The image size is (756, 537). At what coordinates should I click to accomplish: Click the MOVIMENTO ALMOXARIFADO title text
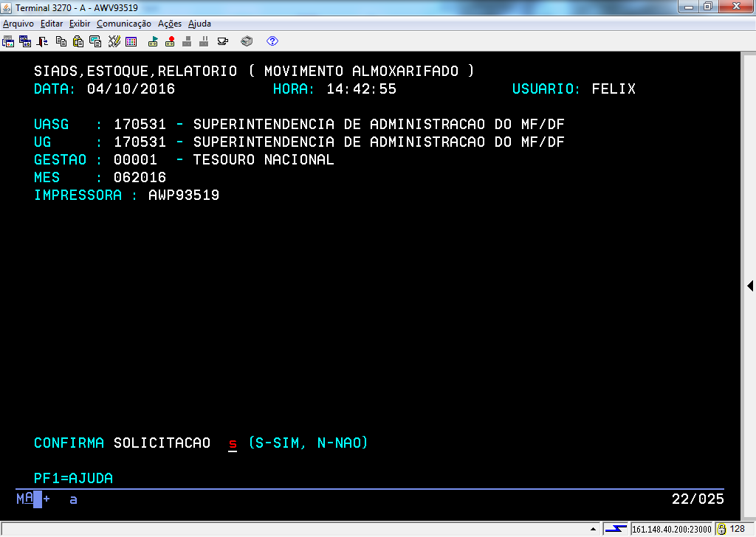pos(362,72)
